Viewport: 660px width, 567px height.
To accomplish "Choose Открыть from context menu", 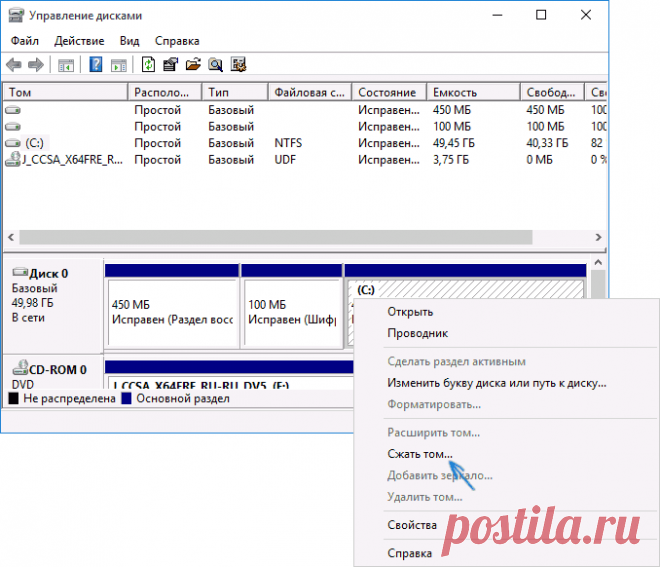I will coord(410,312).
